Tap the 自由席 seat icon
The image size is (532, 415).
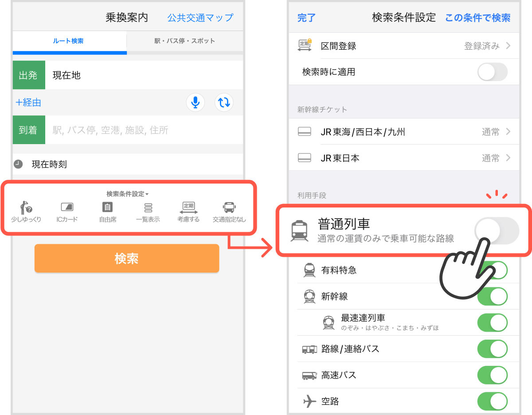click(108, 211)
